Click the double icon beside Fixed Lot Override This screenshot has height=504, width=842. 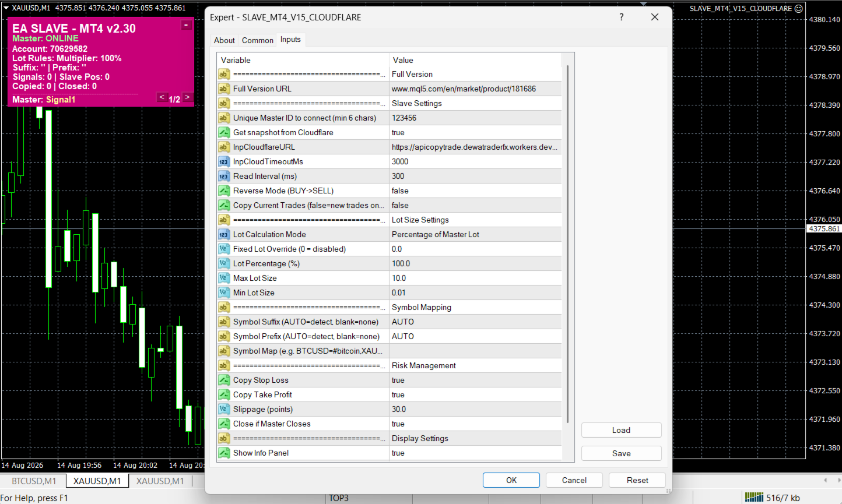click(224, 249)
